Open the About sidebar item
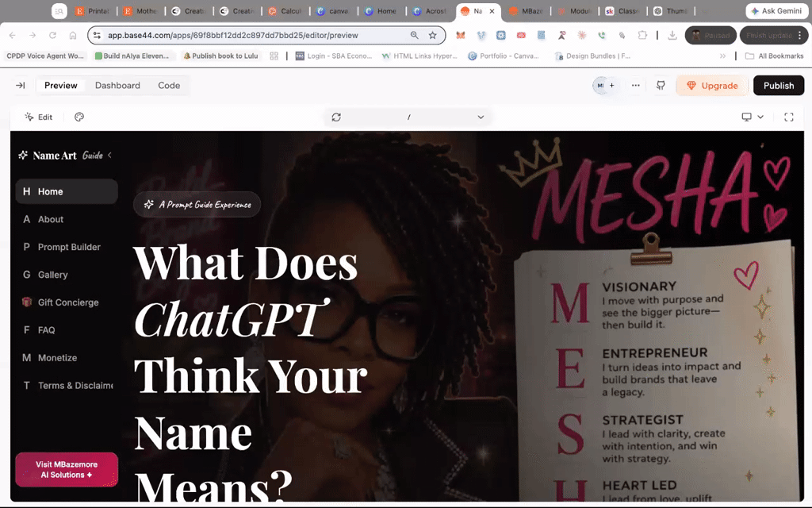The height and width of the screenshot is (508, 812). pos(67,219)
